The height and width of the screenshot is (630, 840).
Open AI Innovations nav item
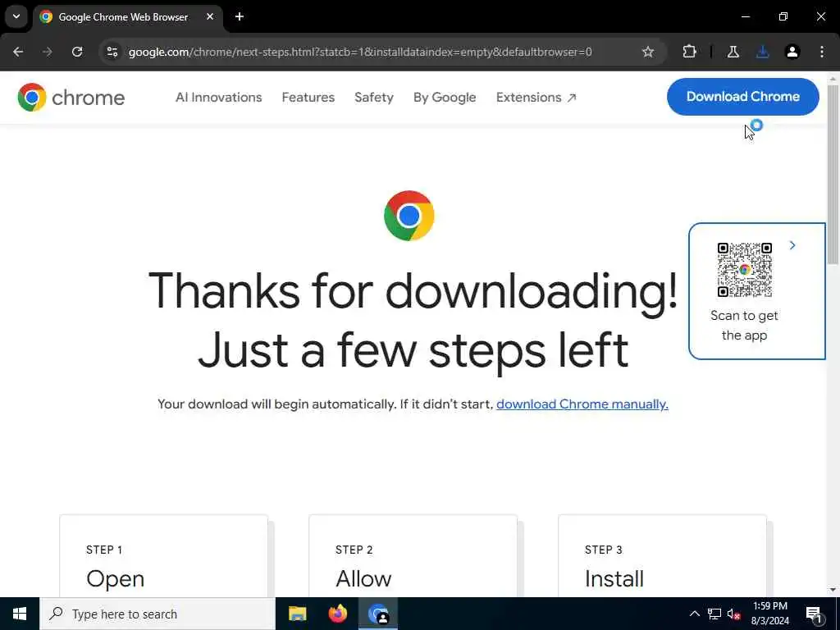(218, 98)
